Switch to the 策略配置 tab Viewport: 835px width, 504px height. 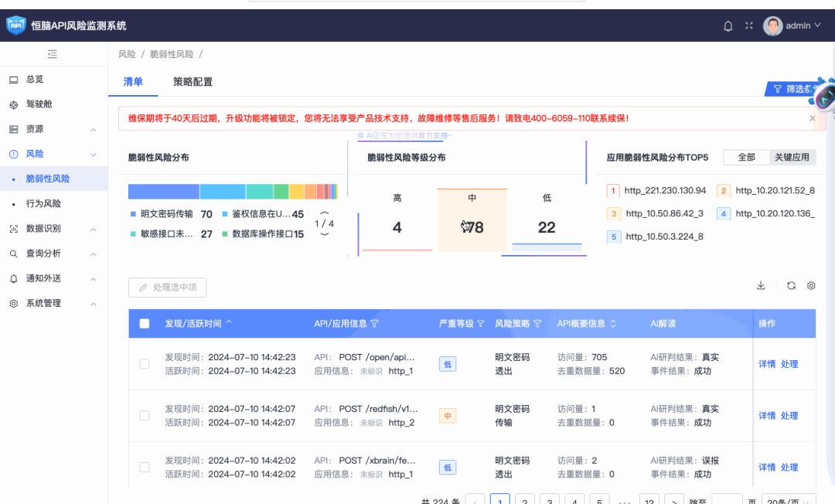pos(193,82)
